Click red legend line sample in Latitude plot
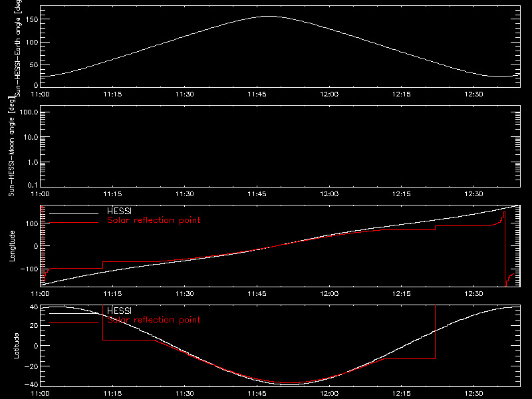 click(74, 323)
